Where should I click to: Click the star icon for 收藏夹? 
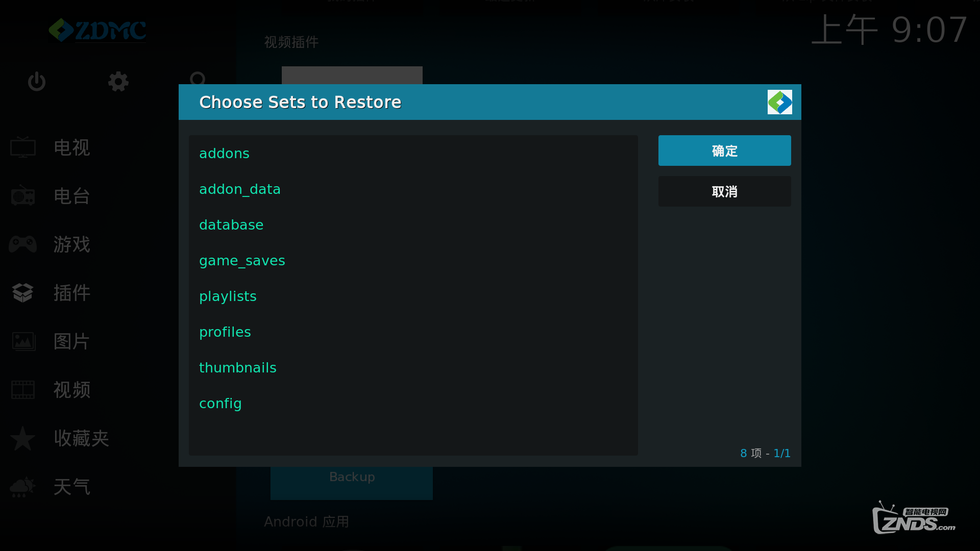23,438
